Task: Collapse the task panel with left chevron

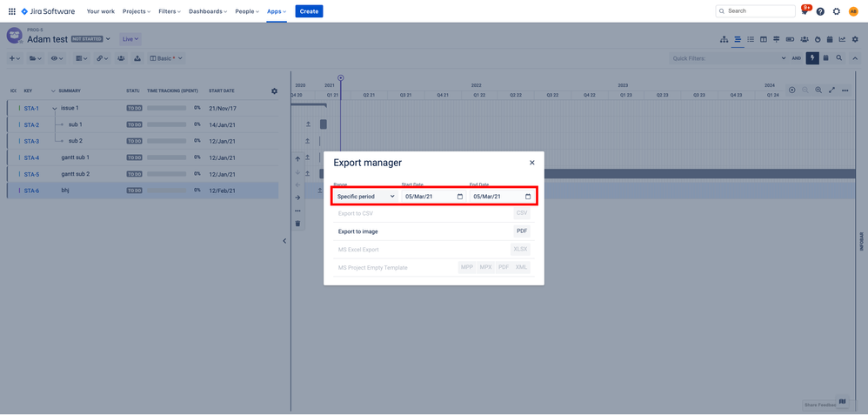Action: 284,241
